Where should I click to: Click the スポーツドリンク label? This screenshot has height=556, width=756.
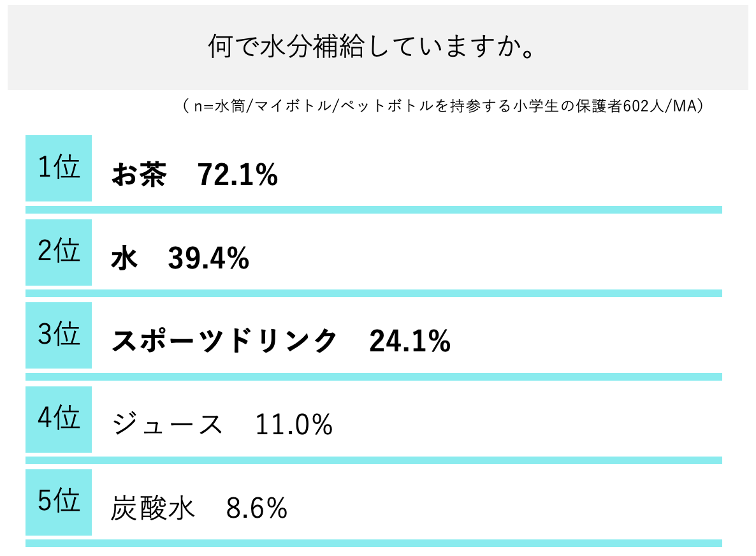coord(224,342)
